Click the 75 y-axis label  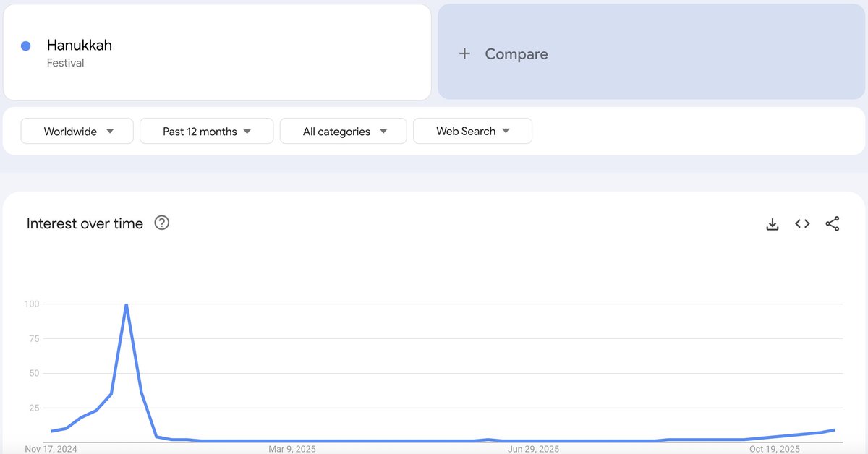tap(34, 339)
